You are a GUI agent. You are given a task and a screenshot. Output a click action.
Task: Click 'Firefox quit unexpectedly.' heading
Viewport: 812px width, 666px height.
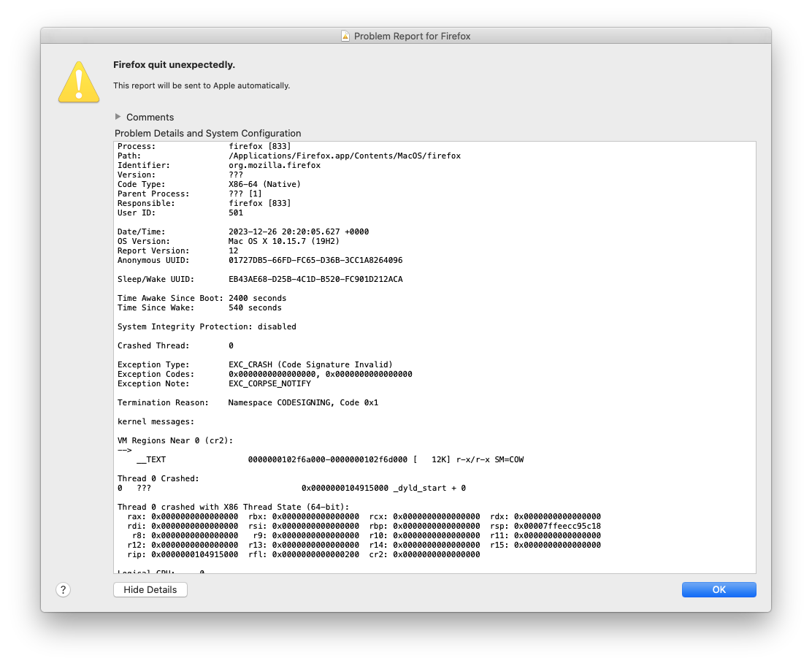174,65
